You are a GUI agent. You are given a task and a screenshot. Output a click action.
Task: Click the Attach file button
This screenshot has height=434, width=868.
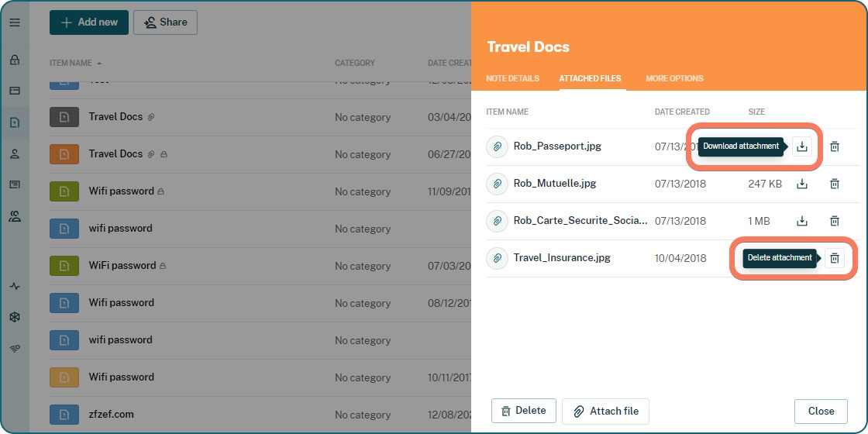[605, 412]
